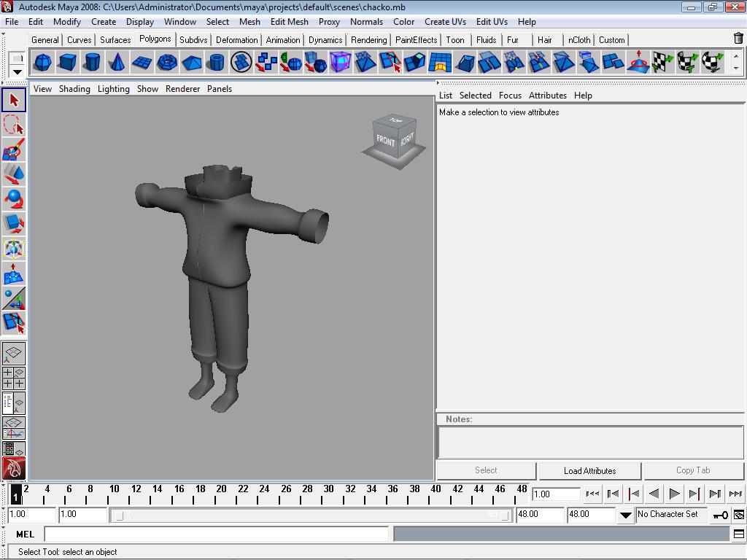Click the Load Attributes button
This screenshot has height=560, width=747.
click(589, 471)
